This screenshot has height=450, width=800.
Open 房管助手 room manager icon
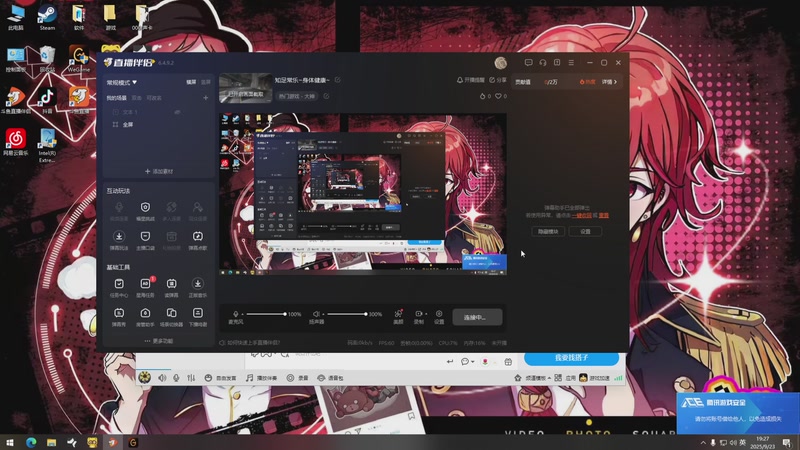click(145, 316)
